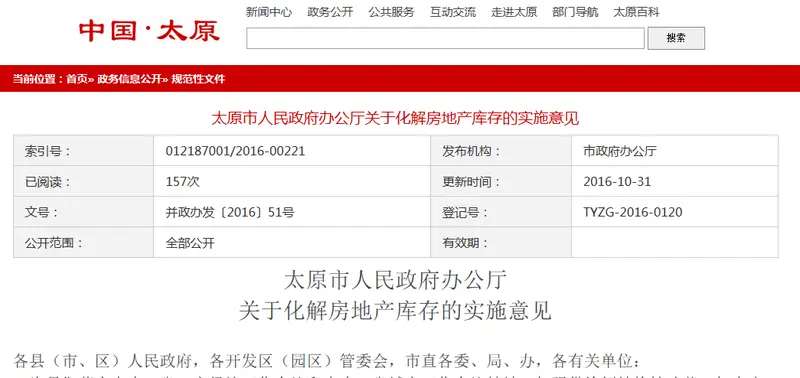Select the index number 012187001/2016-00221
800x378 pixels.
(x=235, y=151)
